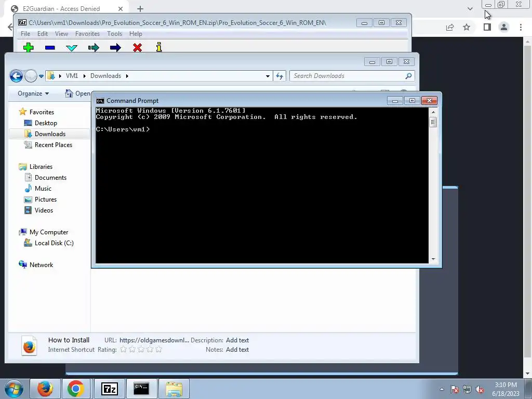Click the How to Install file icon in the details pane
Image resolution: width=532 pixels, height=399 pixels.
click(x=29, y=345)
